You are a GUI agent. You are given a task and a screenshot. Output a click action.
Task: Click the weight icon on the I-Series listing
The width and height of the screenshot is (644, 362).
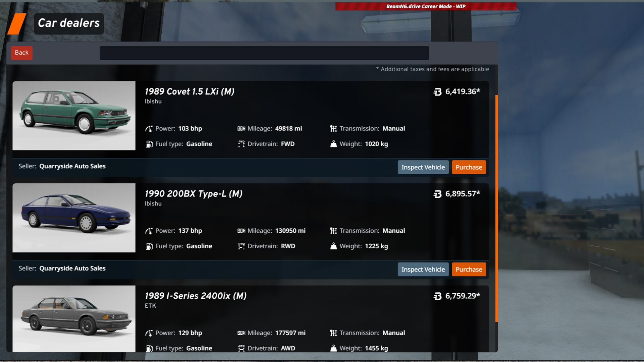(x=333, y=348)
